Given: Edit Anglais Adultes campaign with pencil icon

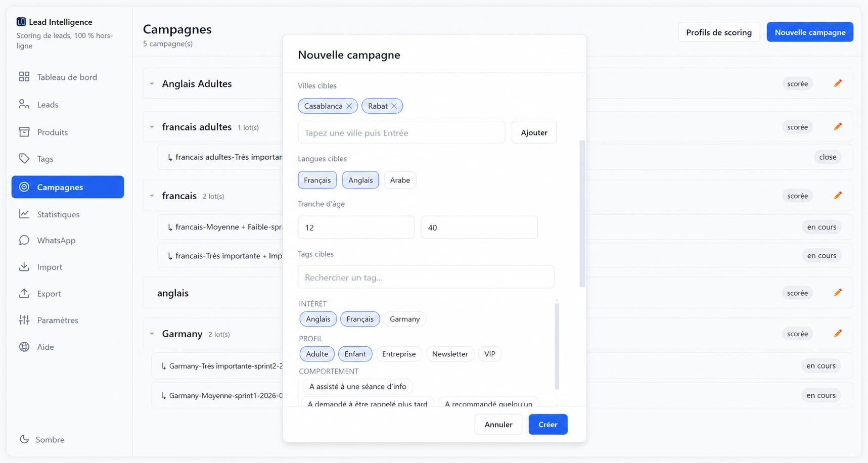Looking at the screenshot, I should (x=838, y=83).
